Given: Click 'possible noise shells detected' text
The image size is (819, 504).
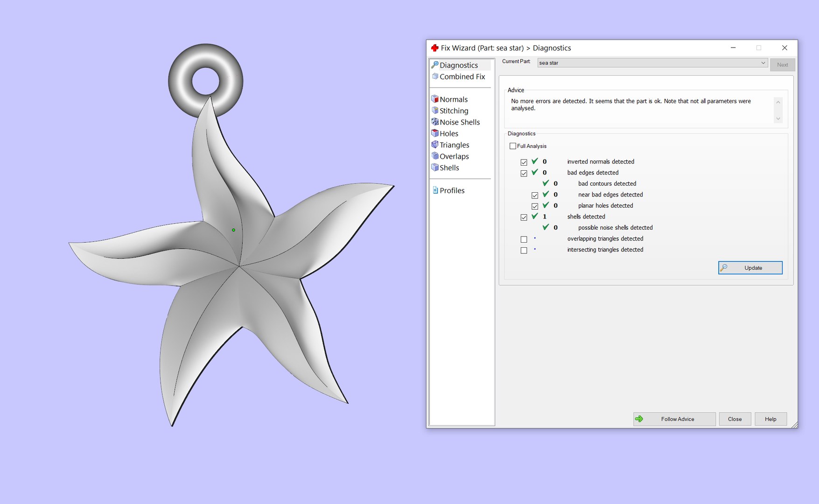Looking at the screenshot, I should tap(615, 228).
